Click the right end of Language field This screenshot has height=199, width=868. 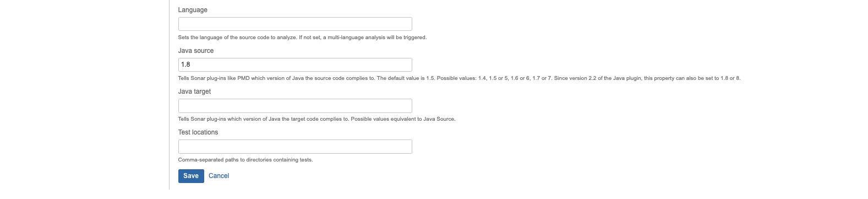[406, 24]
